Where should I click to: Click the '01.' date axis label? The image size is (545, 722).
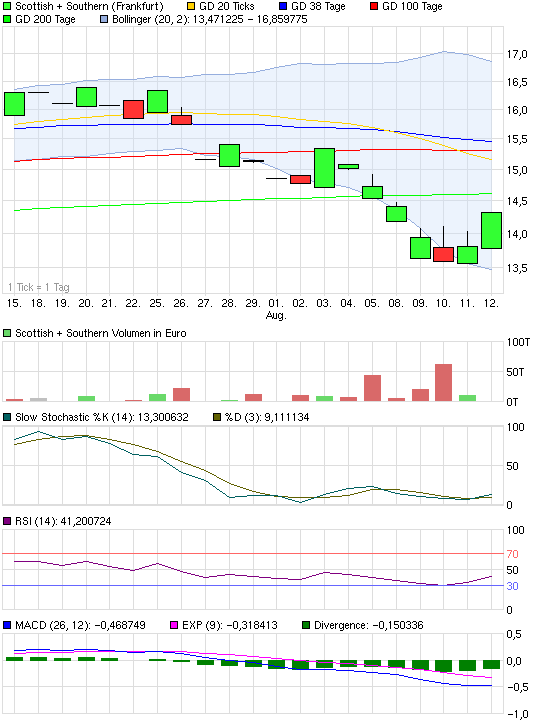[x=276, y=303]
